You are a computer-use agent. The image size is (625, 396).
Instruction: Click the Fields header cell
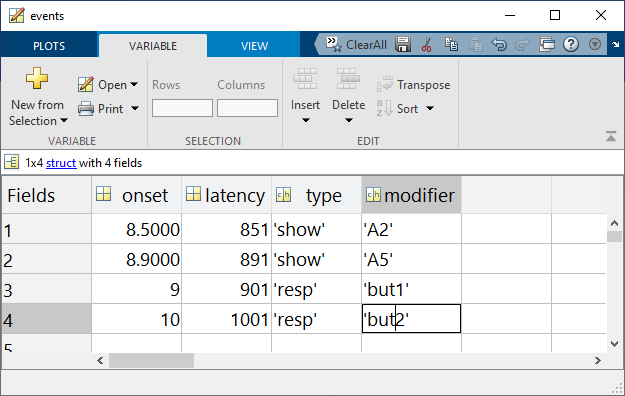pyautogui.click(x=46, y=195)
